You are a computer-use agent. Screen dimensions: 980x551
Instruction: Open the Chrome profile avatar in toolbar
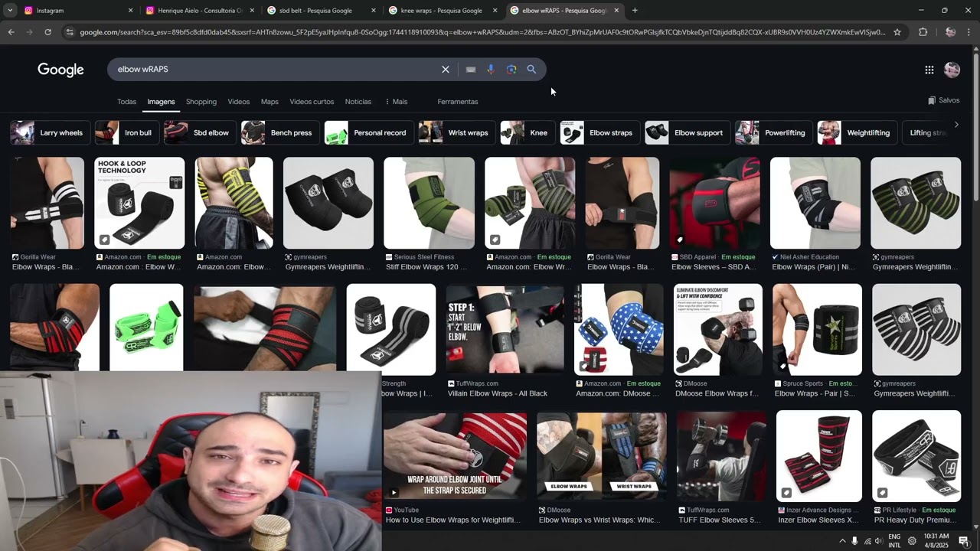pyautogui.click(x=950, y=32)
